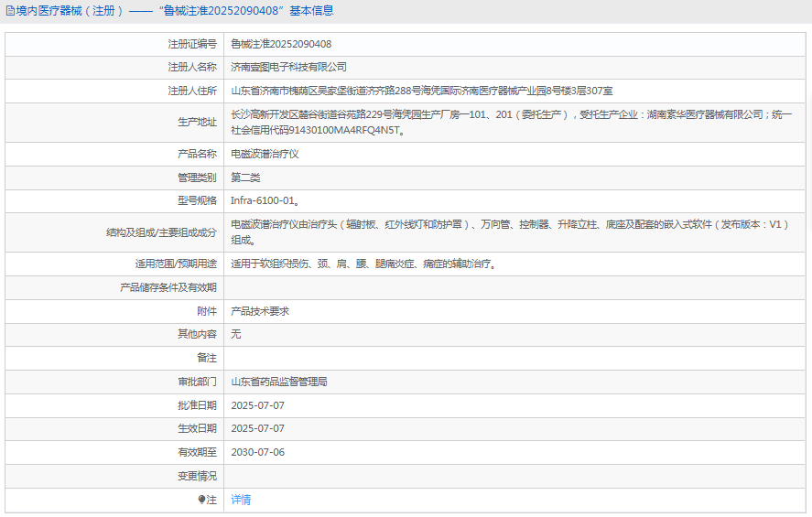The height and width of the screenshot is (517, 812).
Task: Click the 产品储存条件及有效期 label
Action: coord(168,287)
